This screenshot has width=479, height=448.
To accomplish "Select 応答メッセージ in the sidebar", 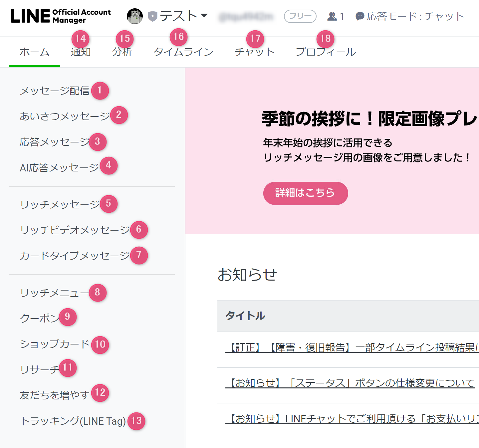I will (x=55, y=142).
